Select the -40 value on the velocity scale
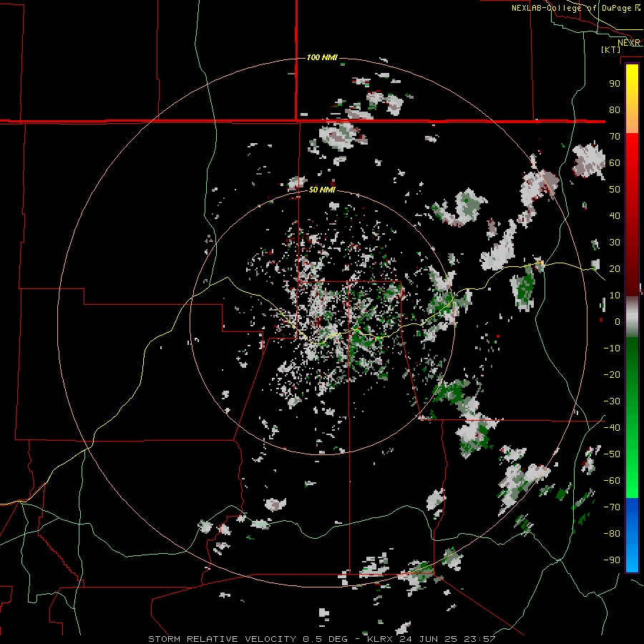 [x=612, y=428]
